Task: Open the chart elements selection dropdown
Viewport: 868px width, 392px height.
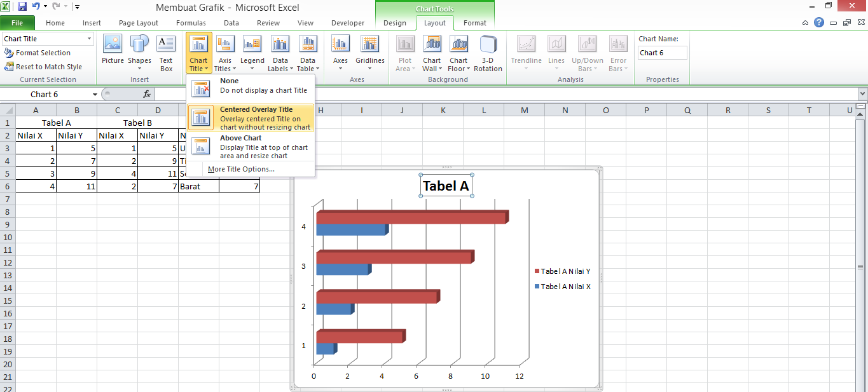Action: pyautogui.click(x=48, y=39)
